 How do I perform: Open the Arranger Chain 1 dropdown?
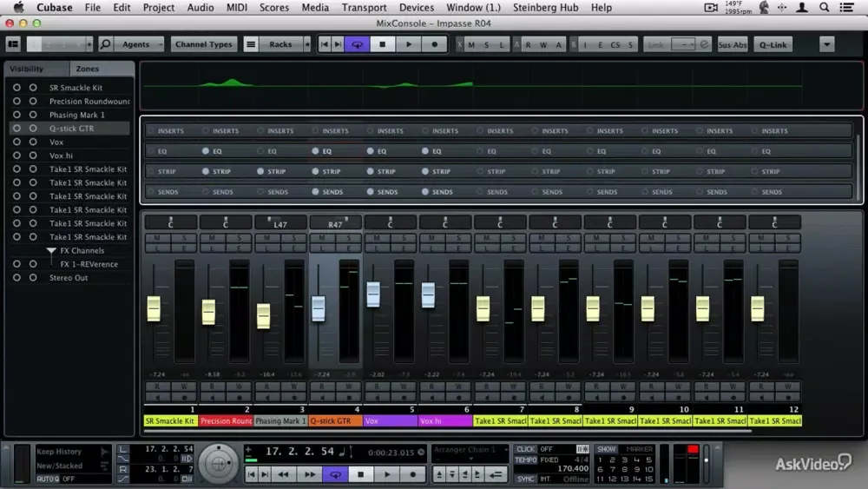point(470,449)
